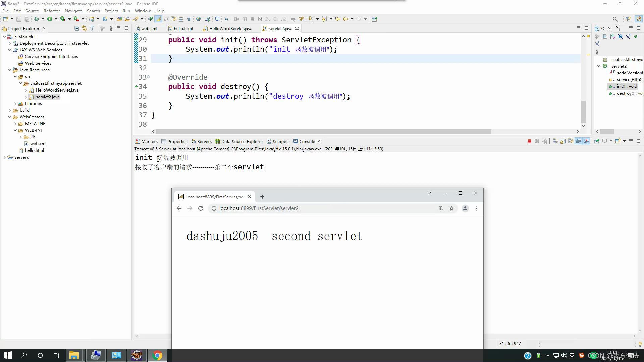Screen dimensions: 644x362
Task: Select the Save All toolbar icon
Action: [28, 19]
